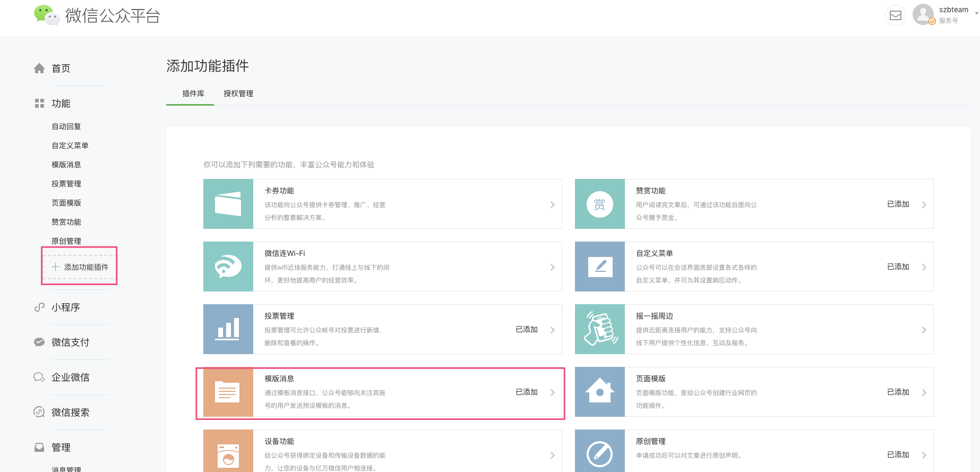Open 模版消息 in sidebar menu
Screen dimensions: 980x472
pos(66,165)
